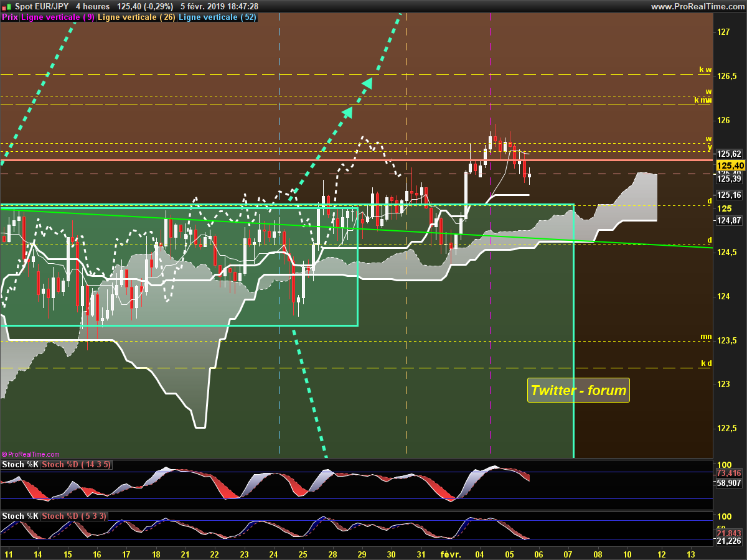Click the yellow 125,40 current price tag
Viewport: 747px width, 560px height.
tap(730, 166)
